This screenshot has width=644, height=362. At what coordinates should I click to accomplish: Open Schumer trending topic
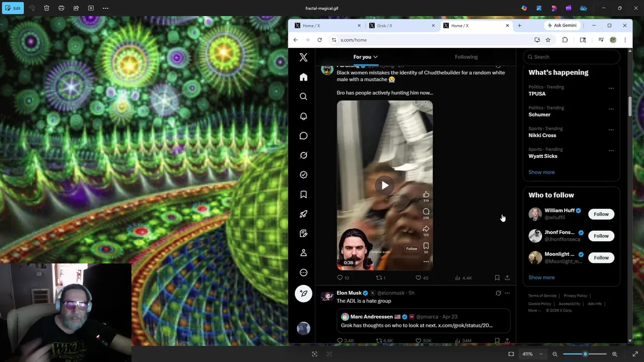[539, 115]
